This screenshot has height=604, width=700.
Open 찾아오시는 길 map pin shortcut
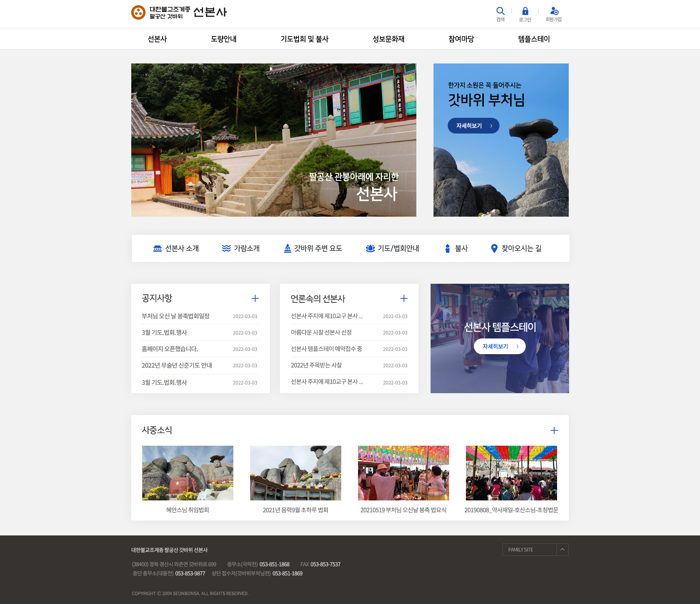coord(494,248)
